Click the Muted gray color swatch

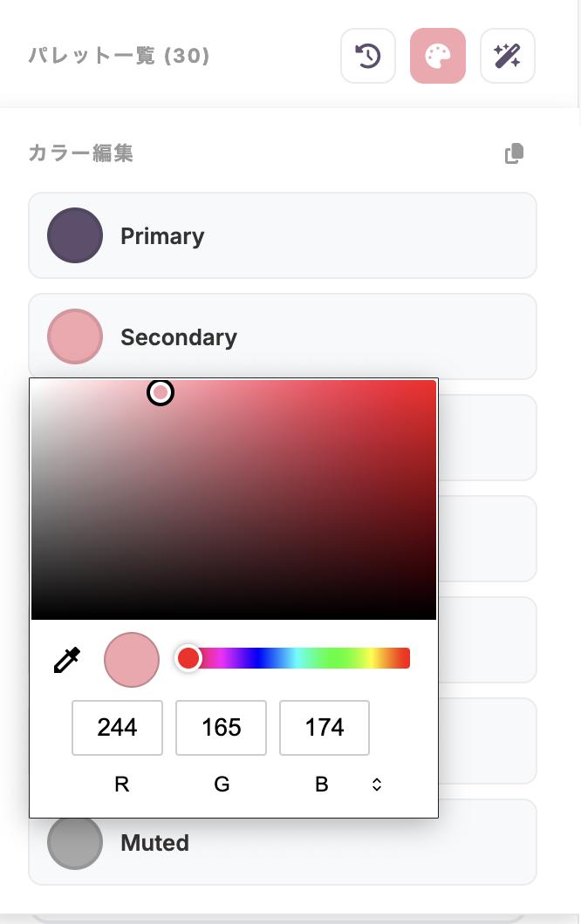[x=75, y=842]
